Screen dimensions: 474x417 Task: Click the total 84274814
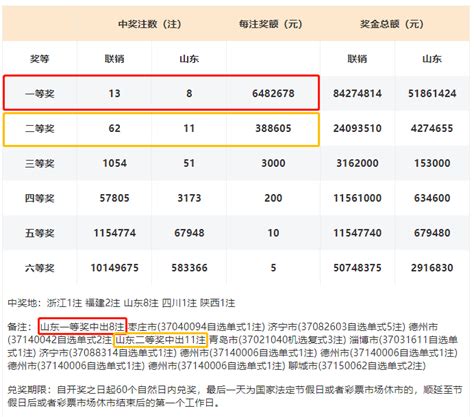point(357,93)
